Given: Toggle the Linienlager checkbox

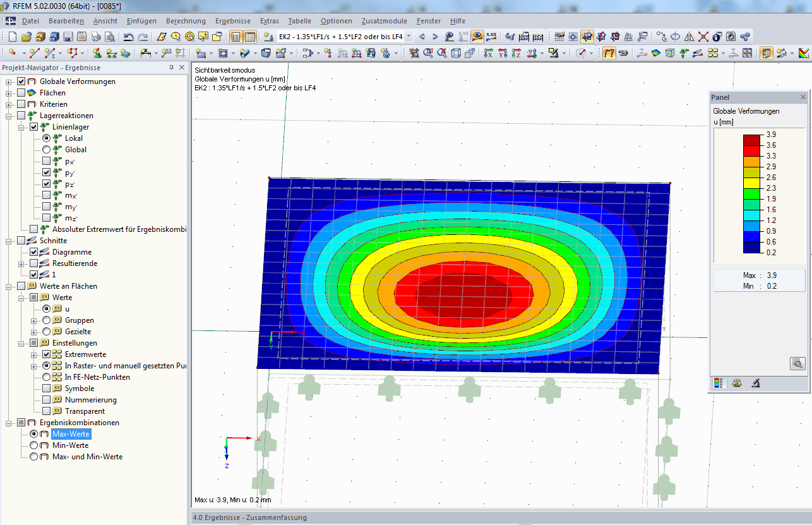Looking at the screenshot, I should click(x=34, y=127).
